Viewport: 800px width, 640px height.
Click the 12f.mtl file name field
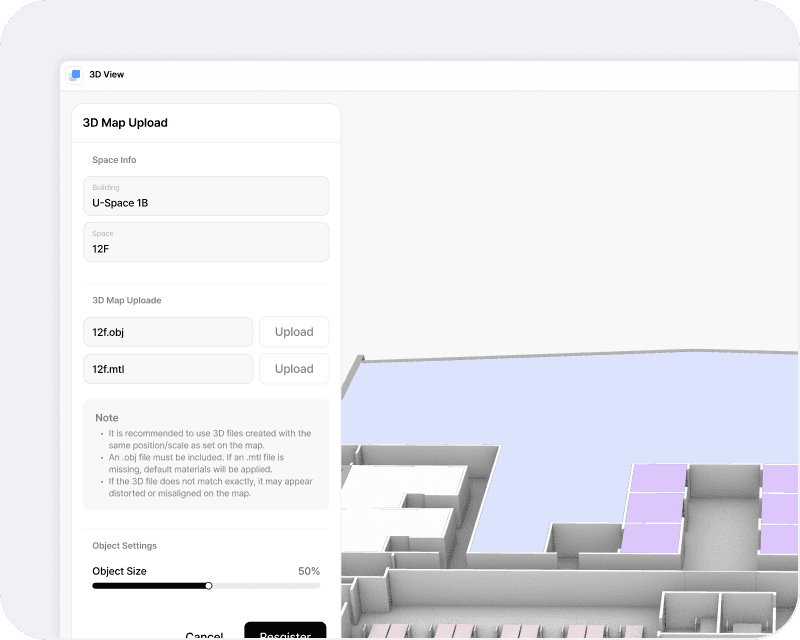point(167,368)
